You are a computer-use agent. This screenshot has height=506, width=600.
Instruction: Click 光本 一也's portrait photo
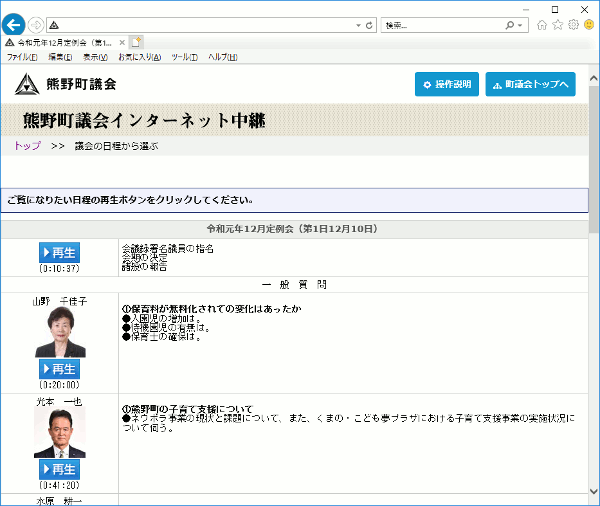60,432
